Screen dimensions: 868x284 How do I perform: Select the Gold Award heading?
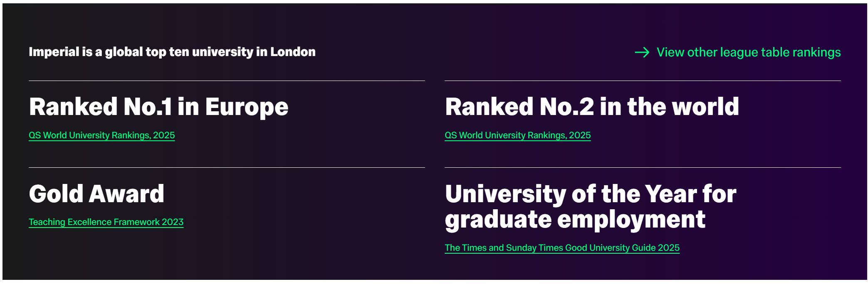pyautogui.click(x=96, y=194)
